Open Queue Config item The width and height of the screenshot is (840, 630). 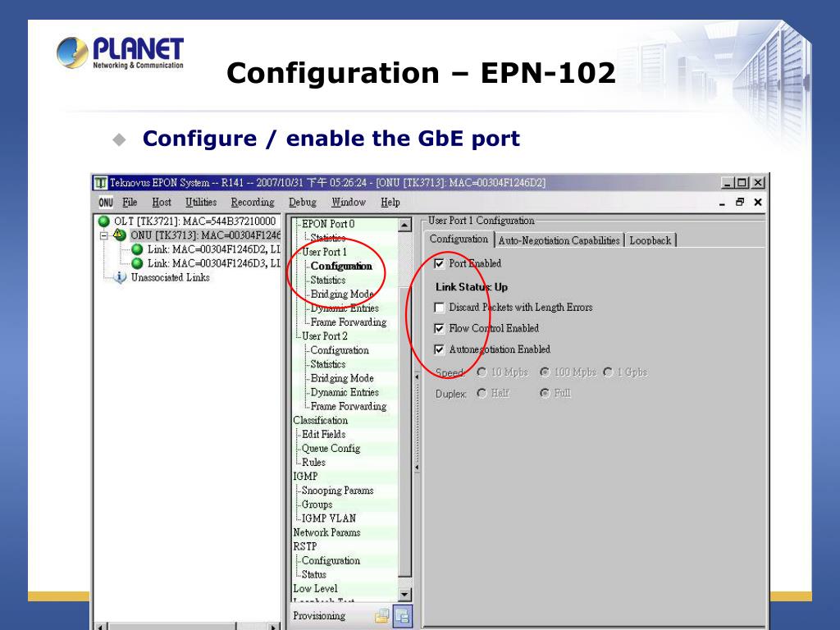click(331, 449)
